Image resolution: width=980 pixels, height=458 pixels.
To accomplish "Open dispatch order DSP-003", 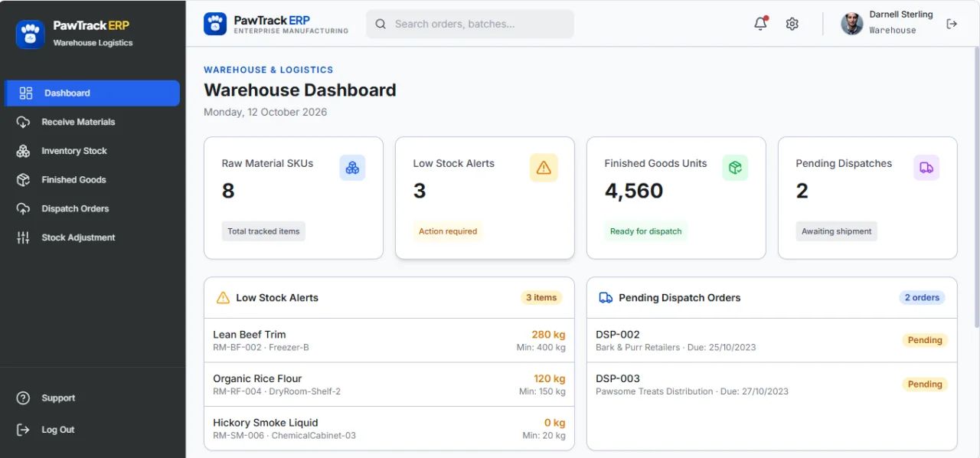I will (x=772, y=384).
